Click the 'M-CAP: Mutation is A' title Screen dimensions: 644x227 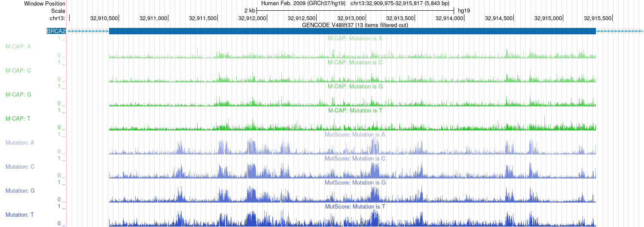click(355, 38)
